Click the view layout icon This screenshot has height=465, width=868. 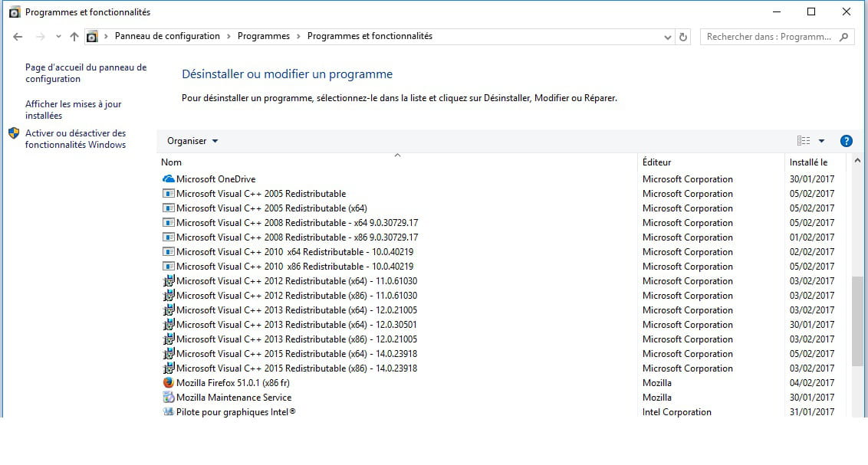pyautogui.click(x=804, y=141)
